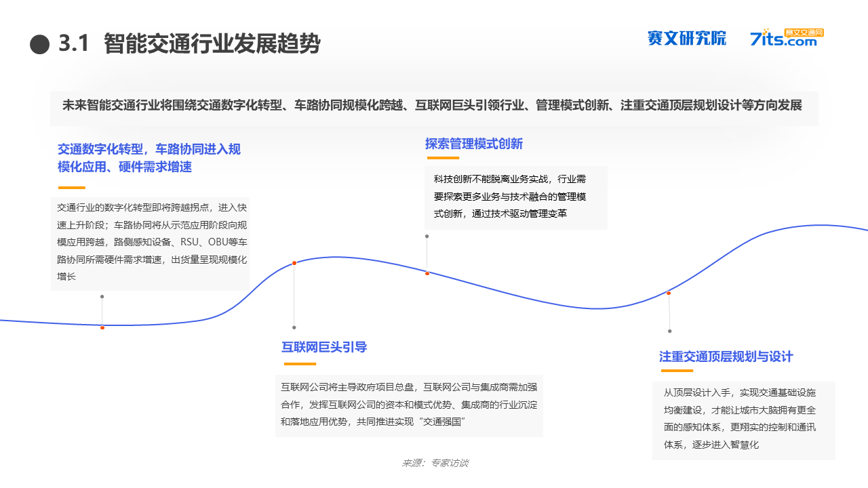Click the 7its.com logo
Screen dimensions: 868x488
787,37
